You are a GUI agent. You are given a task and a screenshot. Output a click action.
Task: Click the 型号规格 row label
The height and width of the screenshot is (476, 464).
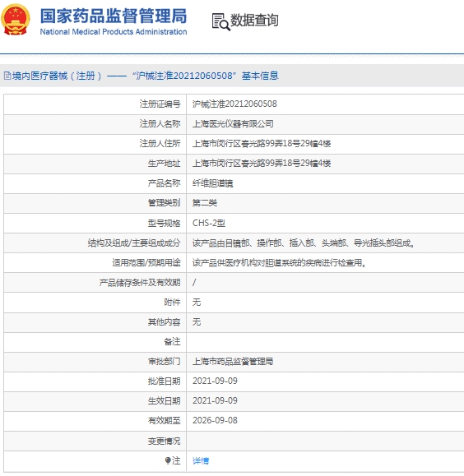point(164,223)
